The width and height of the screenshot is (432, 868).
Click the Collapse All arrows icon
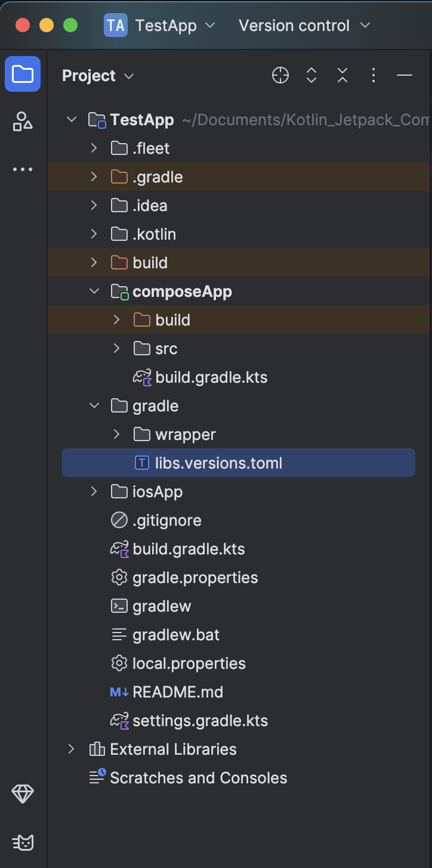[x=342, y=75]
